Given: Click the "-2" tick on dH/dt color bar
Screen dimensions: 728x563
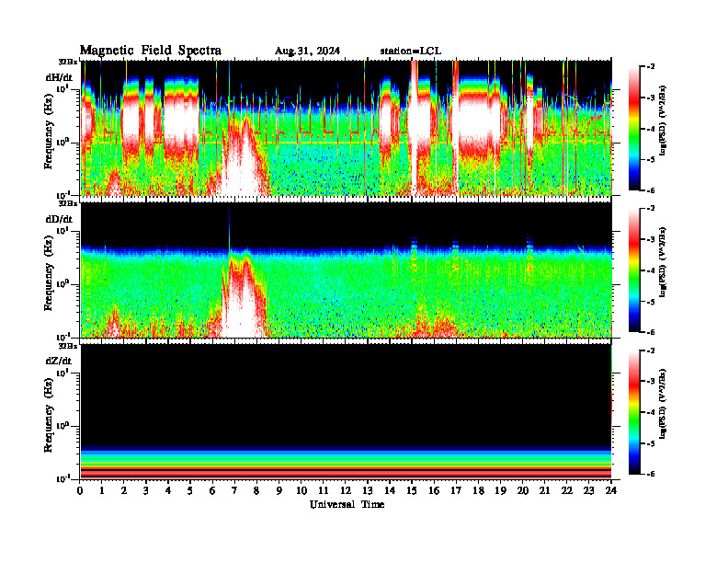Looking at the screenshot, I should 651,67.
